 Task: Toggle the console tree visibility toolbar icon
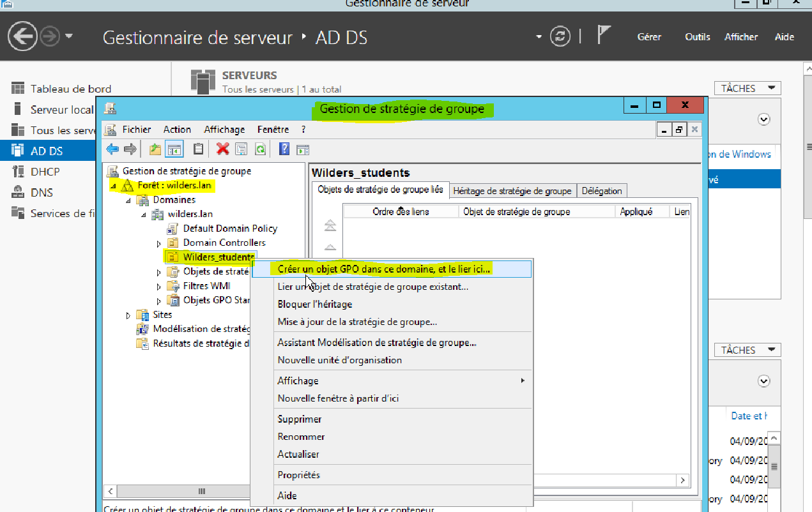(175, 149)
